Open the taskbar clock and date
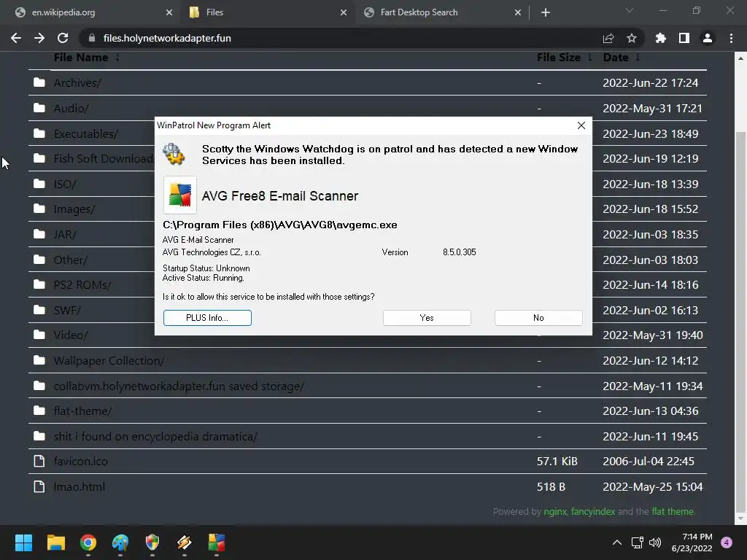This screenshot has height=560, width=747. point(692,542)
